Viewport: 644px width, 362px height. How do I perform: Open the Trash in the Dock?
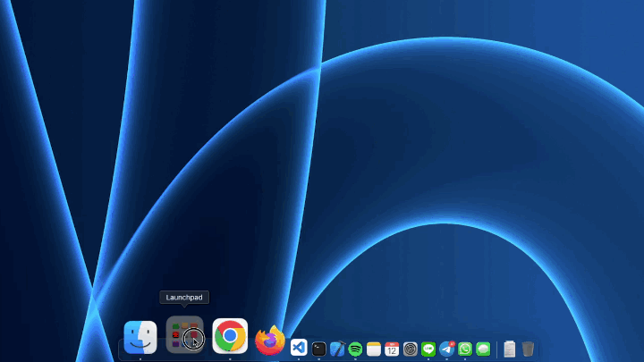[x=529, y=349]
